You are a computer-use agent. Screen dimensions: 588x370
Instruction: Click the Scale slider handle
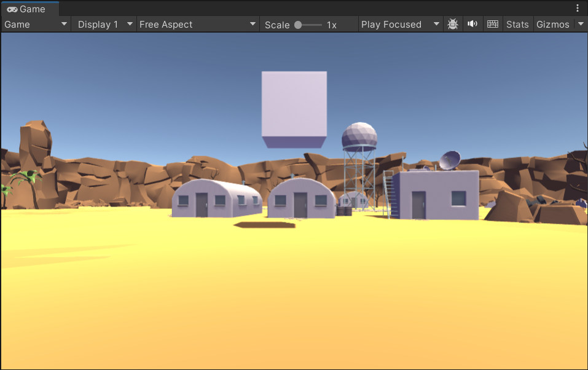tap(298, 25)
